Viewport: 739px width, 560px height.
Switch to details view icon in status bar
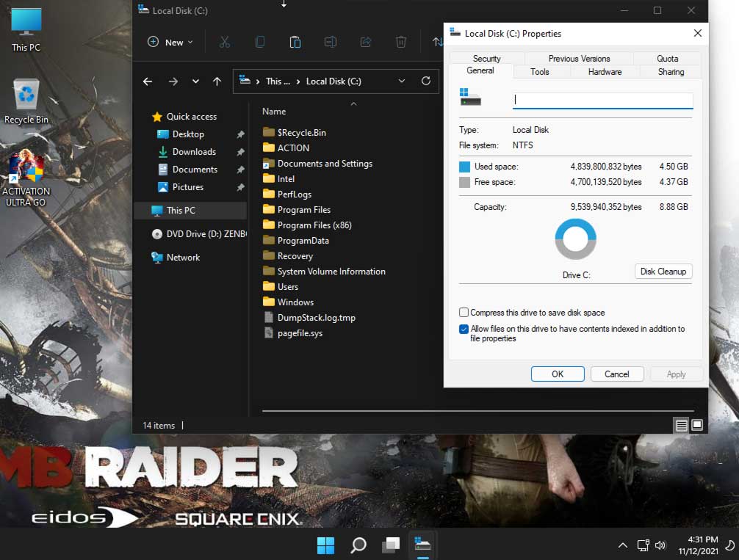(x=681, y=426)
